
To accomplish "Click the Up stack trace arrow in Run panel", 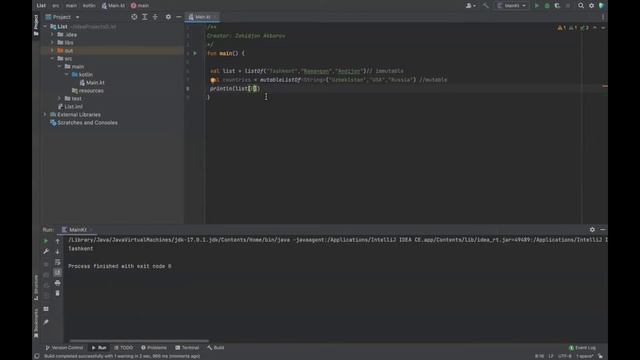I will click(58, 241).
